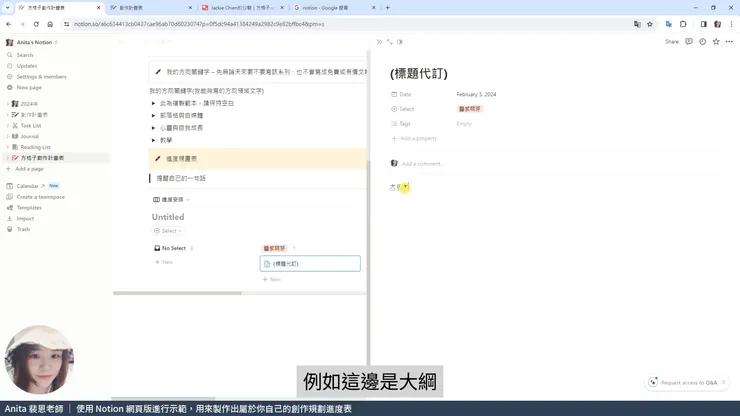Click Add a page in sidebar
This screenshot has height=416, width=740.
pyautogui.click(x=29, y=169)
